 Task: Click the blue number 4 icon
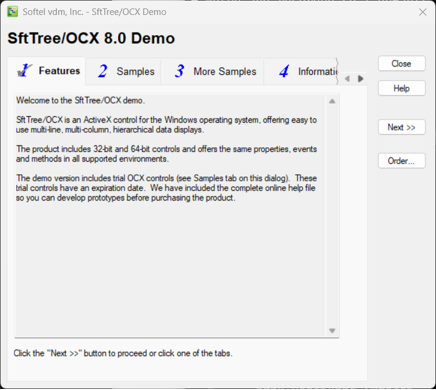pyautogui.click(x=284, y=71)
